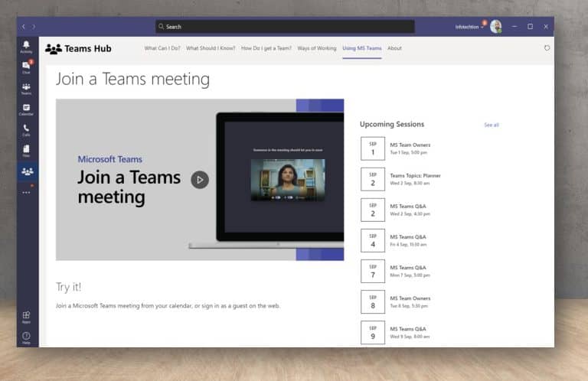
Task: Select the Using MS Teams tab
Action: pyautogui.click(x=362, y=48)
